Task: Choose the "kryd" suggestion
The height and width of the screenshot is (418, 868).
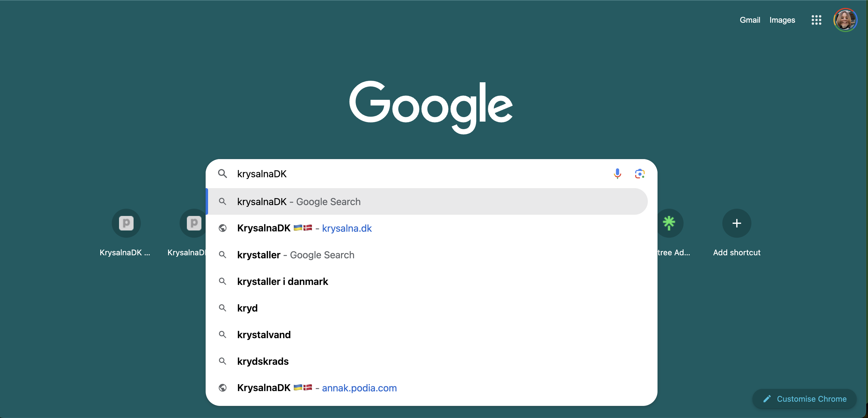Action: (x=247, y=308)
